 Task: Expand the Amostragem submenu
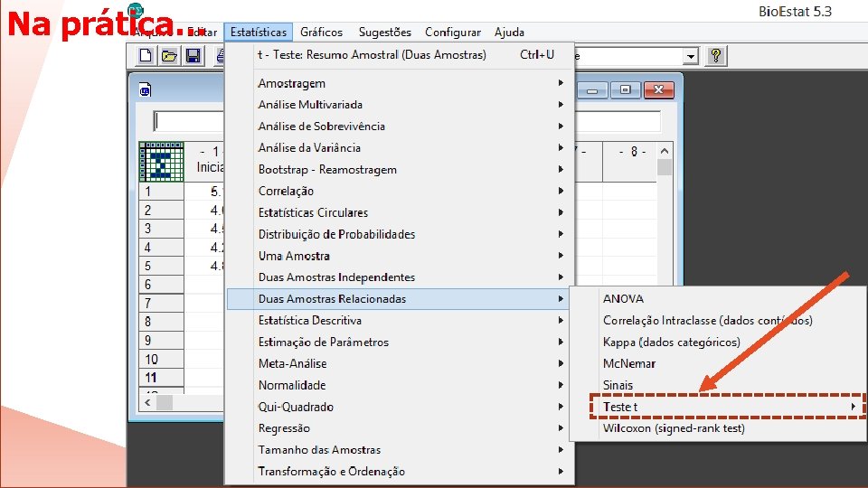(x=401, y=83)
